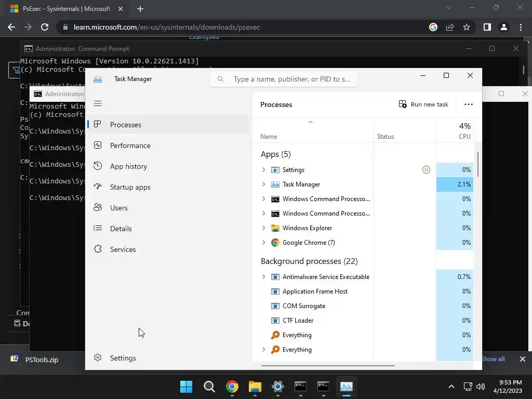The width and height of the screenshot is (532, 399).
Task: Open the Task Manager hamburger navigation menu
Action: pyautogui.click(x=98, y=103)
